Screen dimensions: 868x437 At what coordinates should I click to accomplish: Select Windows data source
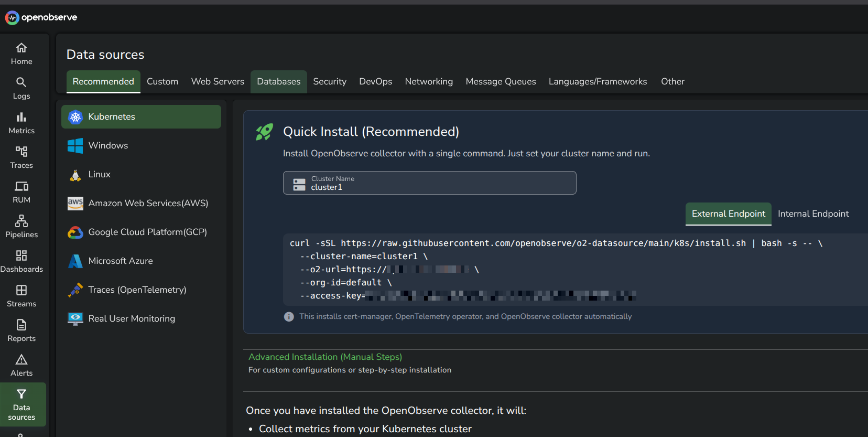tap(141, 145)
